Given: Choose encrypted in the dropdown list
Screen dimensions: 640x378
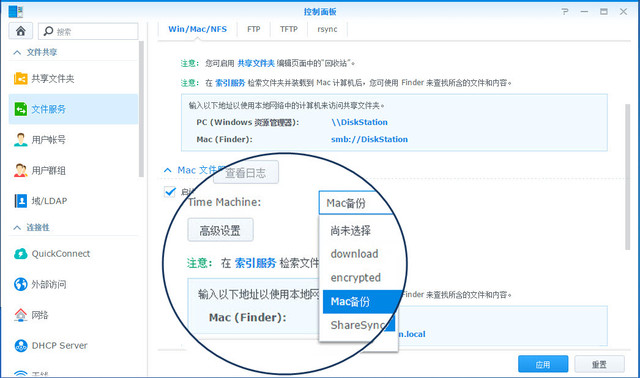Looking at the screenshot, I should pos(356,278).
